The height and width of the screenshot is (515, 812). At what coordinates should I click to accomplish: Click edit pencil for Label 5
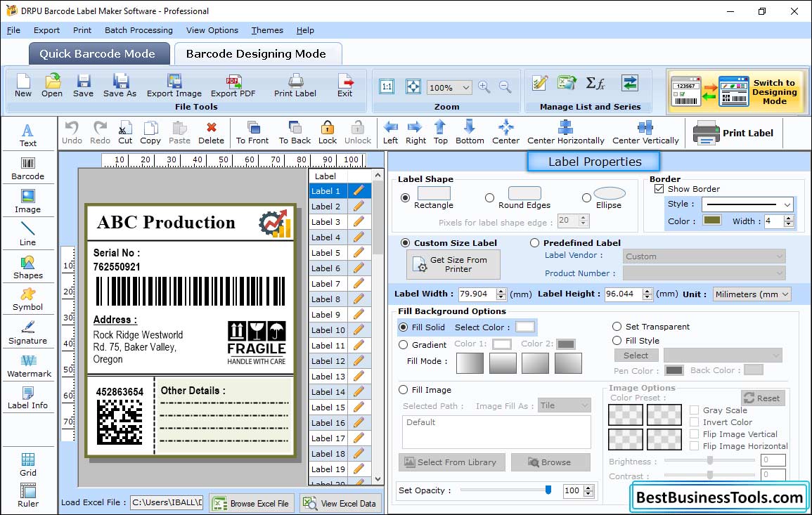click(x=359, y=253)
